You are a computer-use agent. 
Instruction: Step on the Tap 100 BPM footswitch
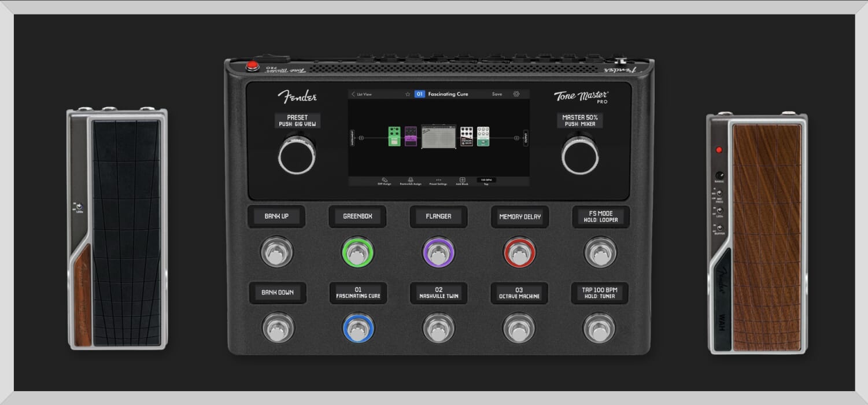click(600, 328)
